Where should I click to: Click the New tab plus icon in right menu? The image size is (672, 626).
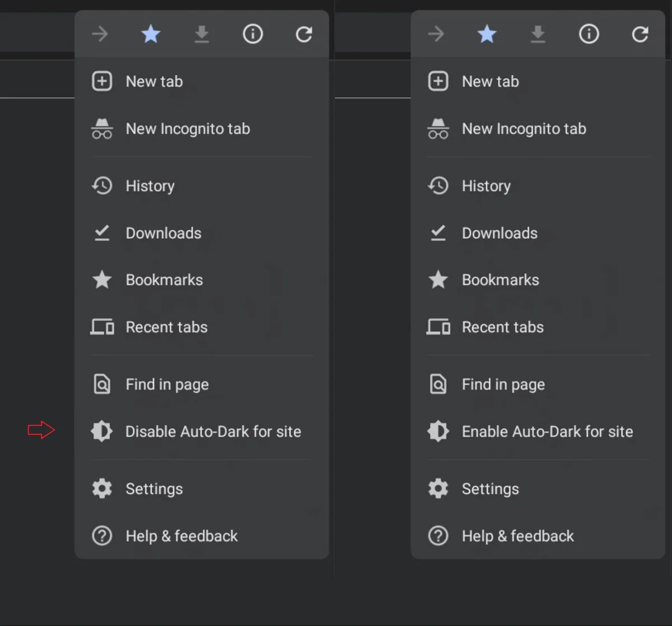438,81
